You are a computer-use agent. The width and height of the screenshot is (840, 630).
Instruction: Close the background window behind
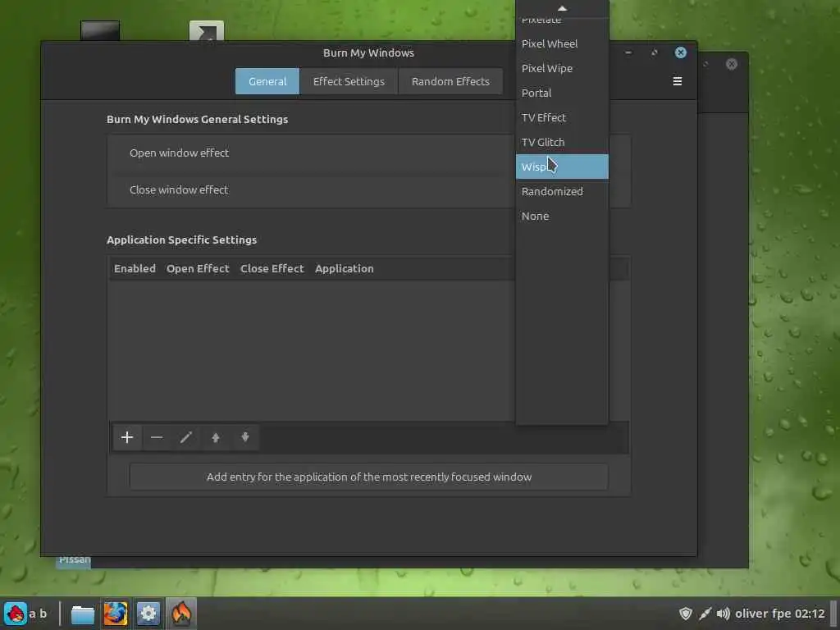(731, 64)
